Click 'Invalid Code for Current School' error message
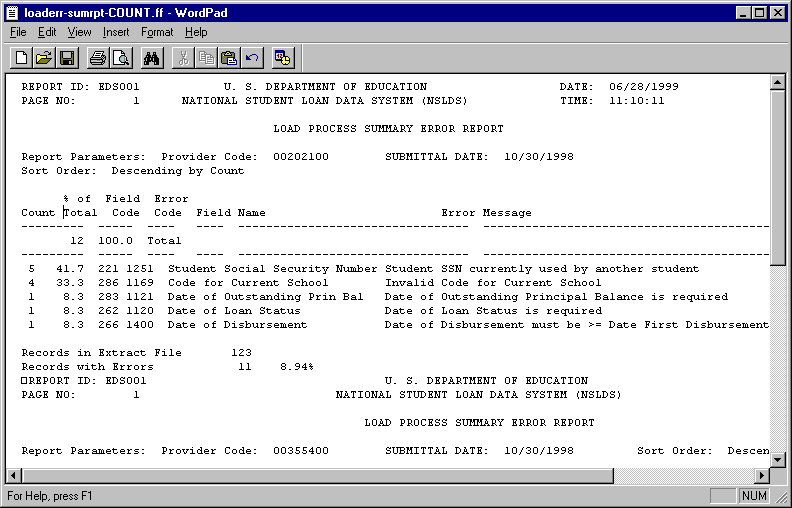Screen dimensions: 792x508 [x=493, y=283]
